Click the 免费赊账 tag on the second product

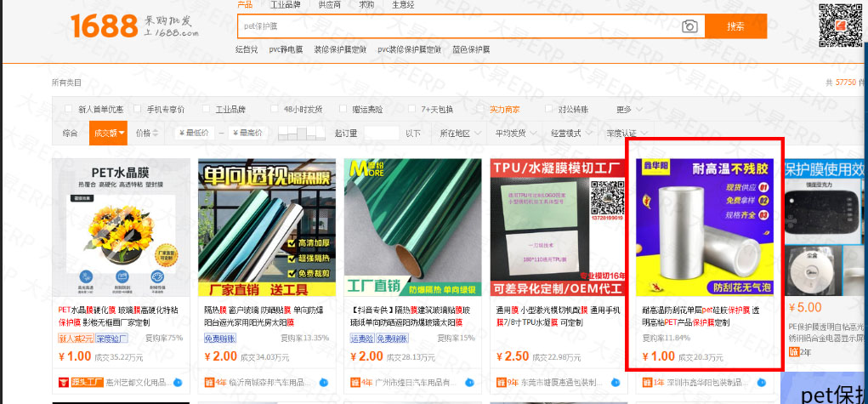pyautogui.click(x=220, y=338)
